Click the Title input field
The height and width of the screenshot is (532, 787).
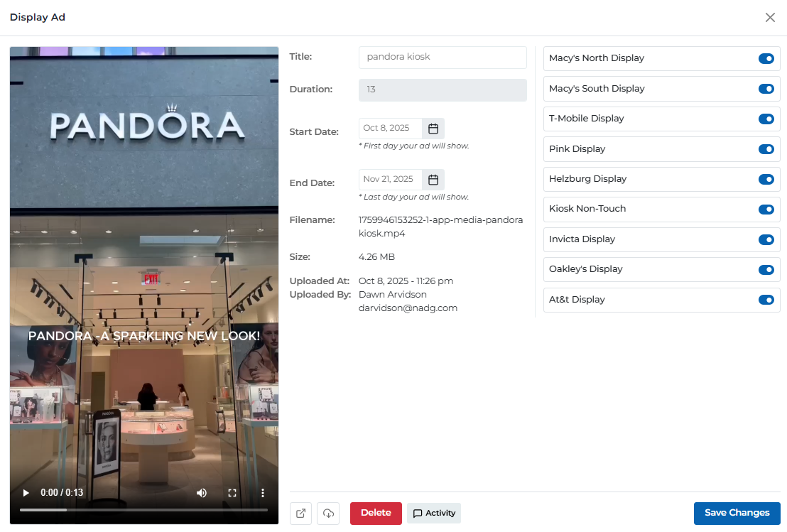click(443, 58)
